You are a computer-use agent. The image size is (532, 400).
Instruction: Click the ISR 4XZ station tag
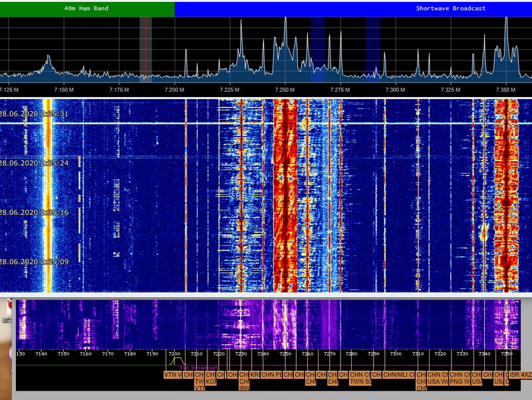point(522,375)
